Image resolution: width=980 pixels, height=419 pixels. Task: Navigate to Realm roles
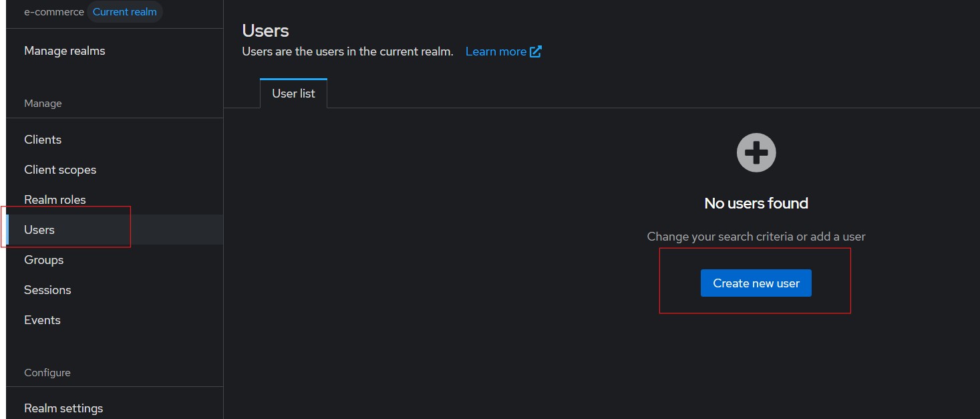pos(55,200)
